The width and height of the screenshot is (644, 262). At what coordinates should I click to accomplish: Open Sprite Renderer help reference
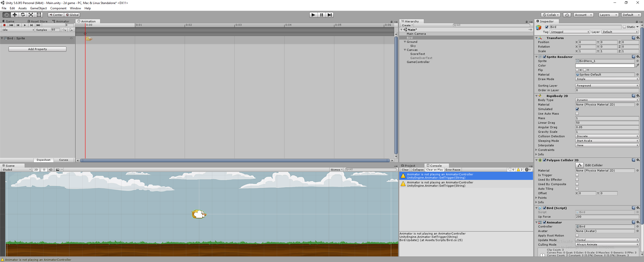pos(633,57)
